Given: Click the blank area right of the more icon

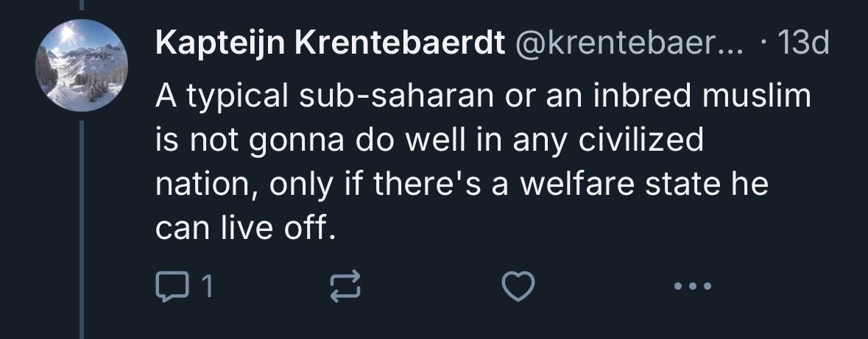Looking at the screenshot, I should (x=780, y=285).
